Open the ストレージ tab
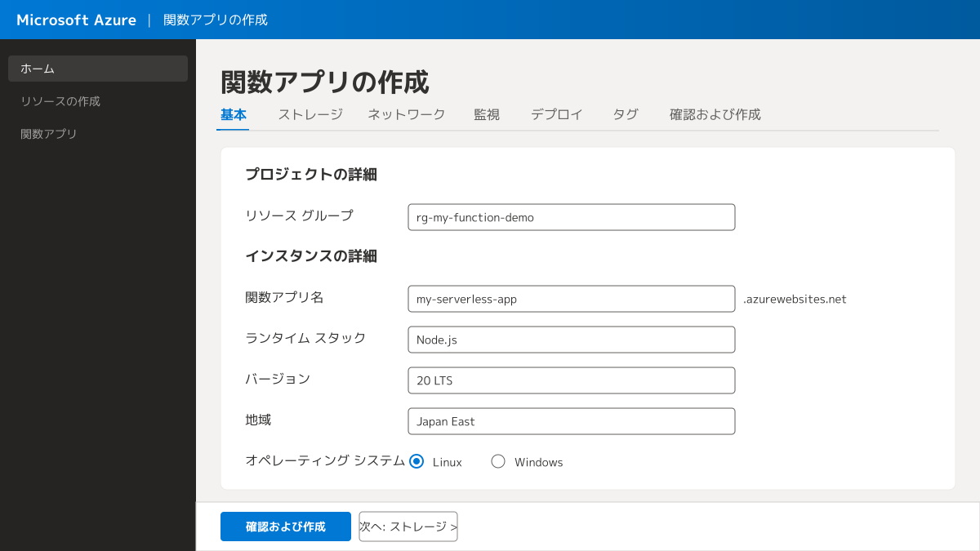Image resolution: width=980 pixels, height=551 pixels. (x=310, y=115)
